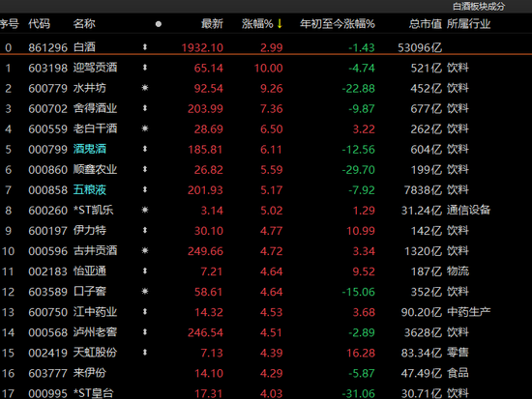
Task: Click stock code 600779
Action: click(x=47, y=88)
